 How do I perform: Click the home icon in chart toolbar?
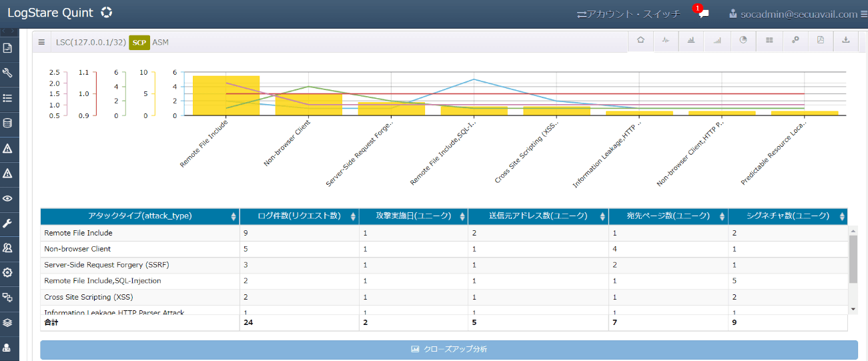click(640, 41)
